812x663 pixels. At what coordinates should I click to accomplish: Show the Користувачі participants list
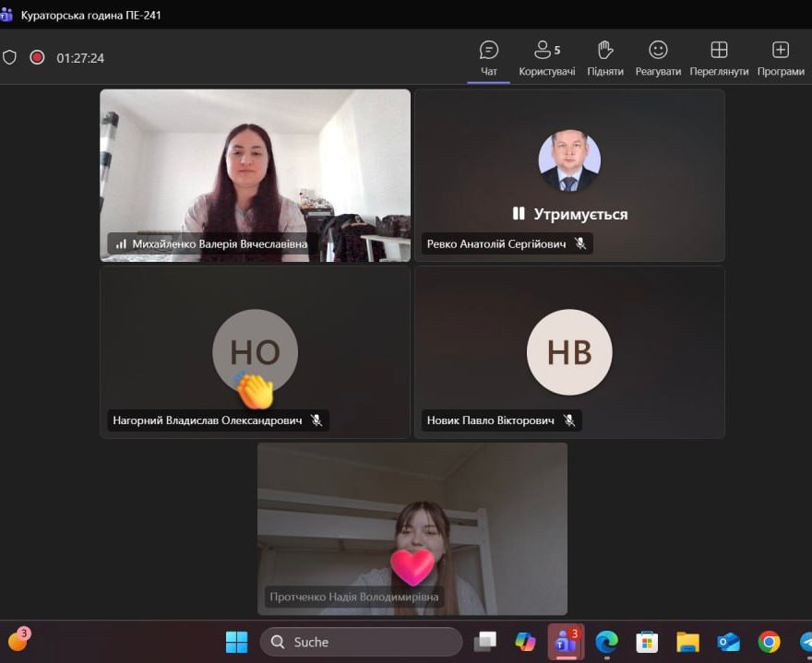point(546,58)
